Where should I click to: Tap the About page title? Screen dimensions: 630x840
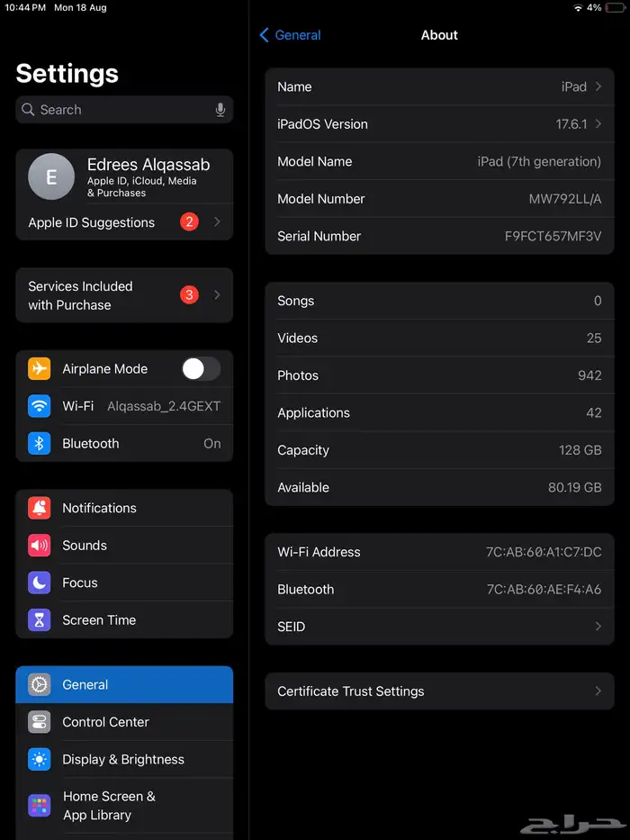tap(439, 35)
